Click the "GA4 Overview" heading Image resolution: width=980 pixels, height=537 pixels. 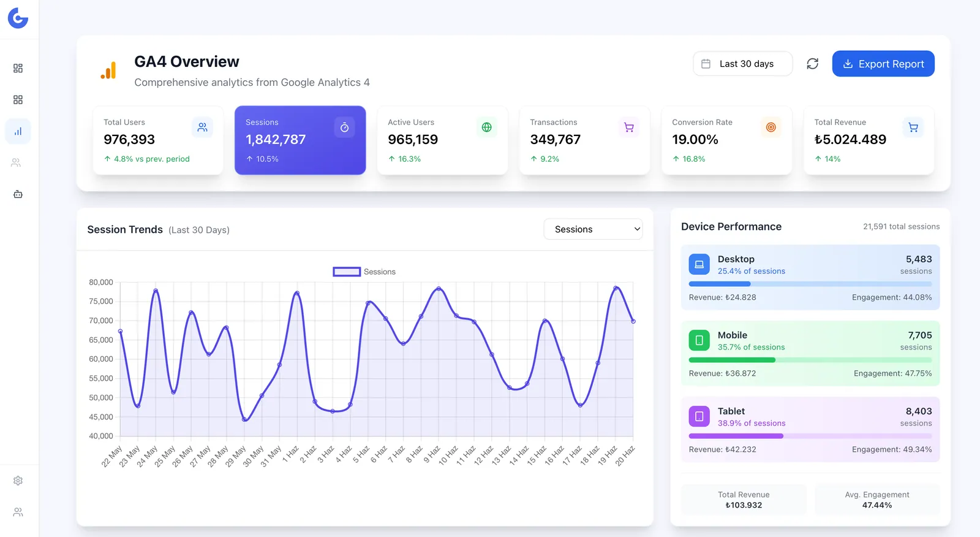click(x=187, y=62)
